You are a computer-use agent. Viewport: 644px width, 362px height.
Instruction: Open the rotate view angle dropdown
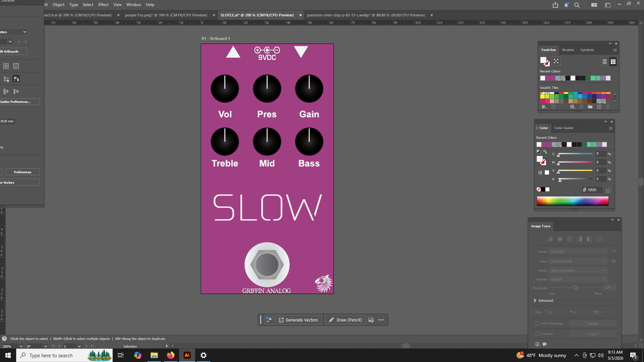pyautogui.click(x=46, y=346)
